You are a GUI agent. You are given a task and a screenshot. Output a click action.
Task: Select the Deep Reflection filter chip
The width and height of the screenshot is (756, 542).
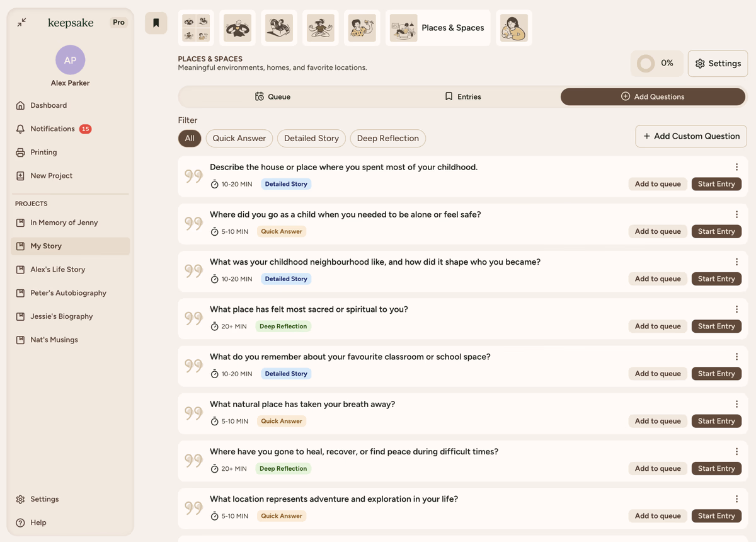point(387,139)
